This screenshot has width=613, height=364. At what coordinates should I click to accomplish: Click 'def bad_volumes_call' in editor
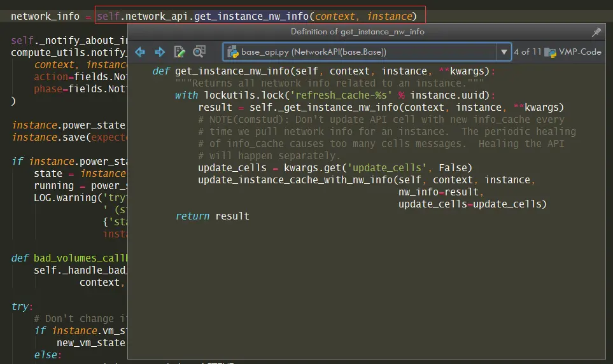tap(69, 258)
